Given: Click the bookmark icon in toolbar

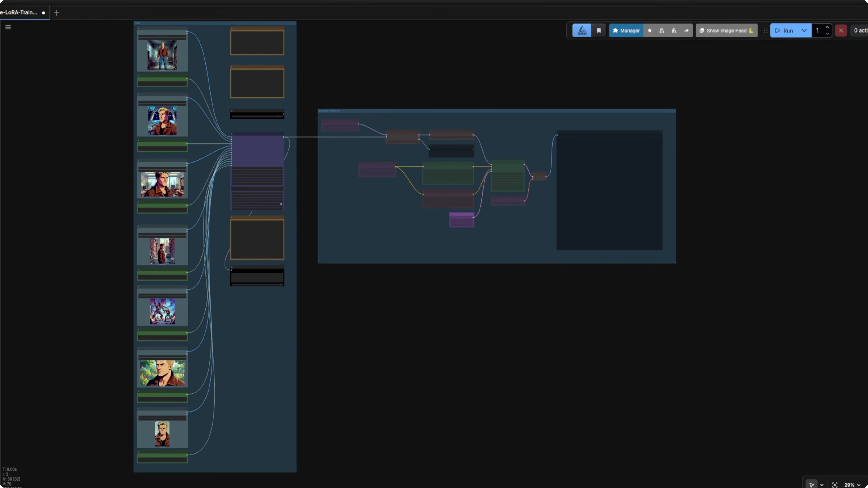Looking at the screenshot, I should [599, 31].
